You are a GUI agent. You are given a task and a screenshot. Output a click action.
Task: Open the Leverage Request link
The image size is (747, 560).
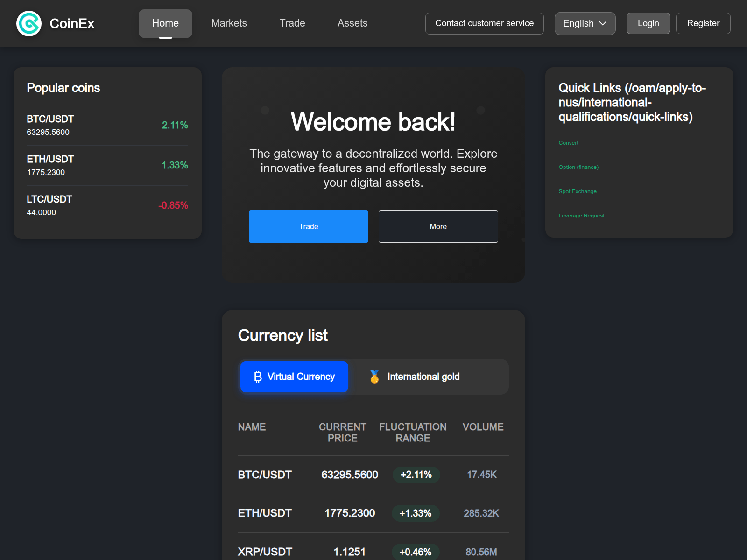click(x=581, y=216)
